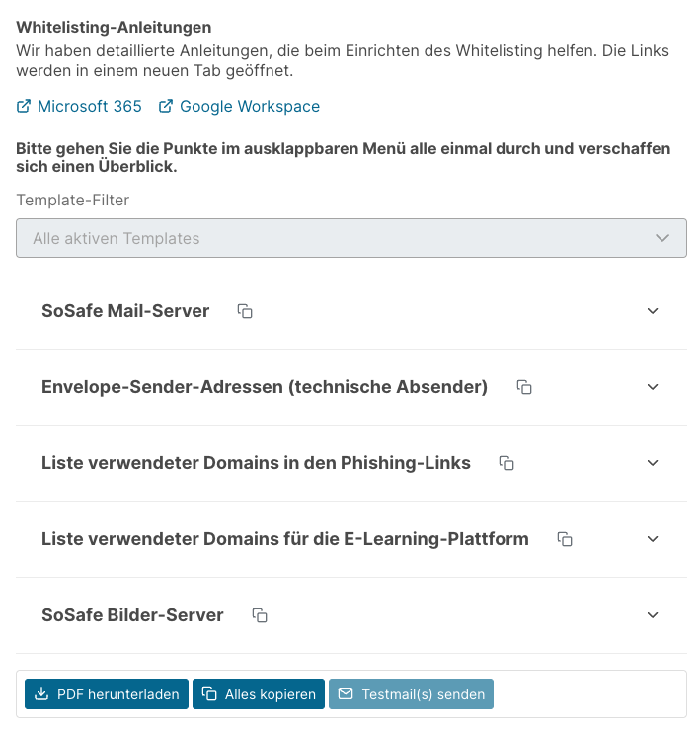
Task: Click the Liste verwendeter Domains in den Phishing-Links heading
Action: click(256, 463)
